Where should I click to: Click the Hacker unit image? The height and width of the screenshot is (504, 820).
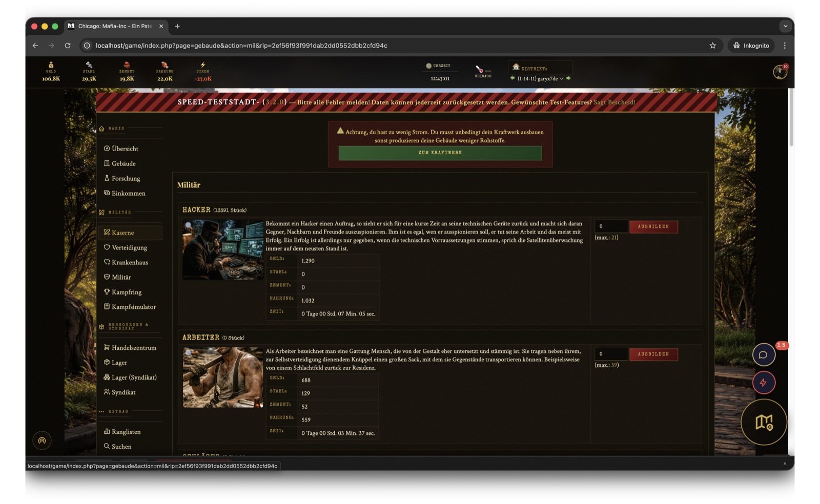coord(223,249)
